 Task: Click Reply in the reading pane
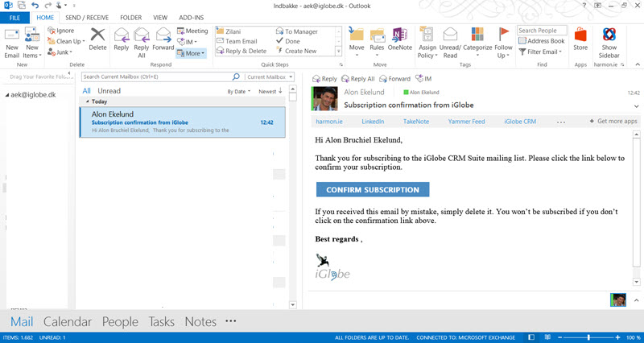pos(324,79)
